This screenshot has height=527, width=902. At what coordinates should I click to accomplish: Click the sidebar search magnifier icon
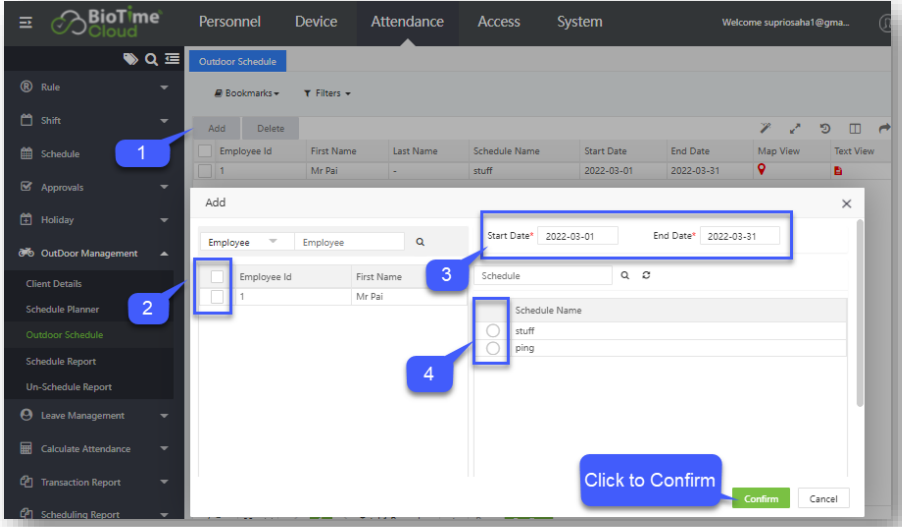152,59
